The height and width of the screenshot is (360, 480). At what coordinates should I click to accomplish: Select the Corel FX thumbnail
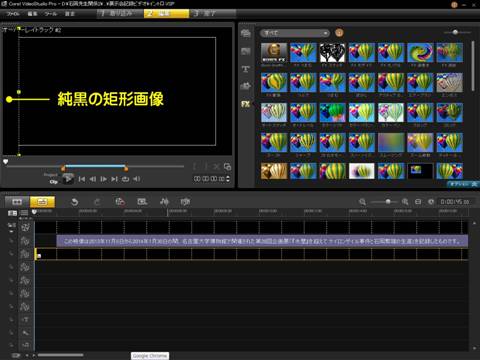pos(274,53)
